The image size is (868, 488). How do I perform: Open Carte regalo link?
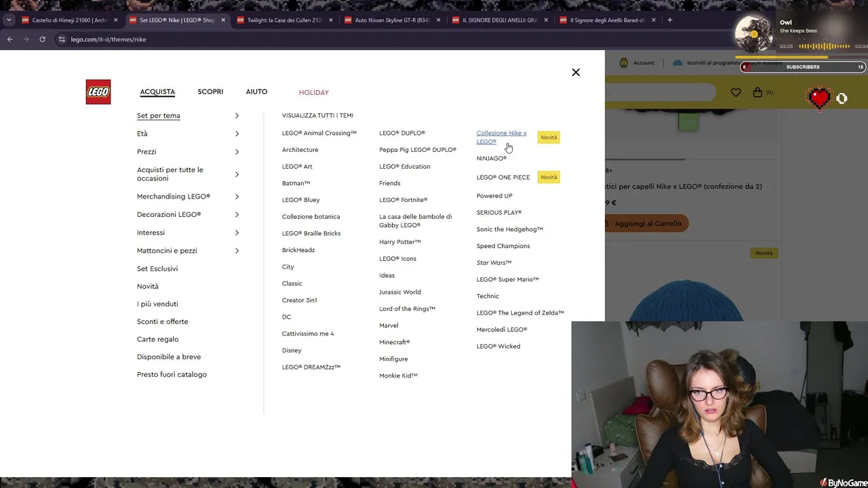click(158, 339)
